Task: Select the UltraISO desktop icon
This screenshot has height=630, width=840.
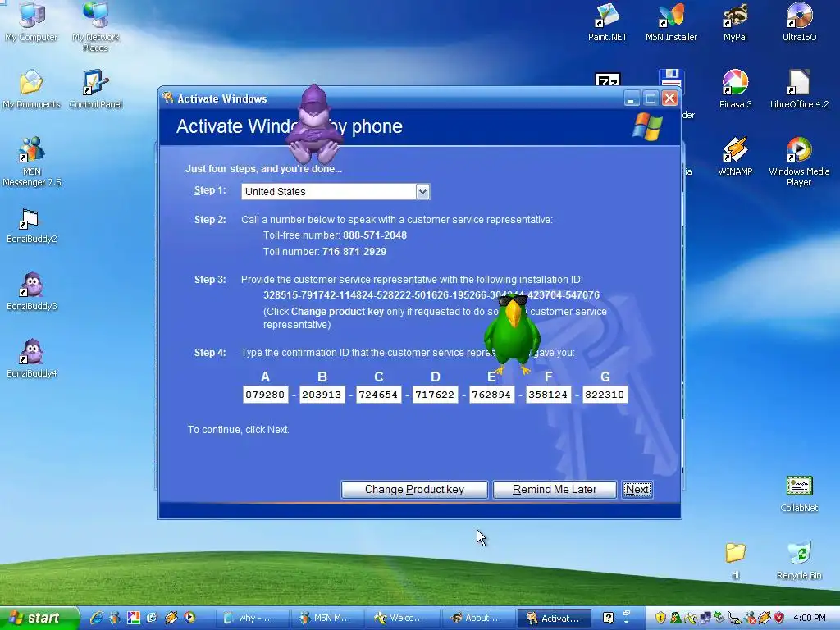Action: pyautogui.click(x=799, y=22)
